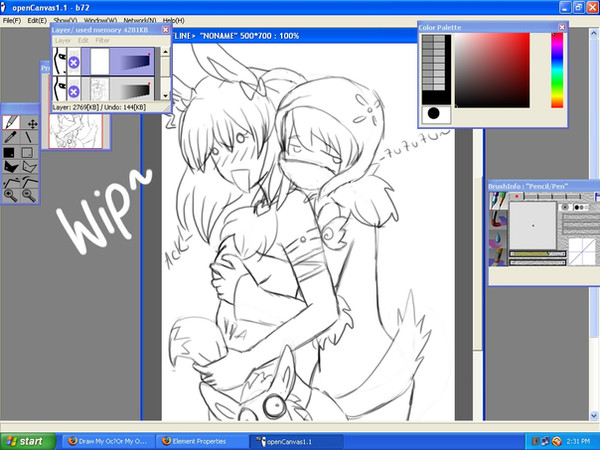The image size is (600, 450).
Task: Click the Zoom In magnifier tool
Action: (11, 196)
